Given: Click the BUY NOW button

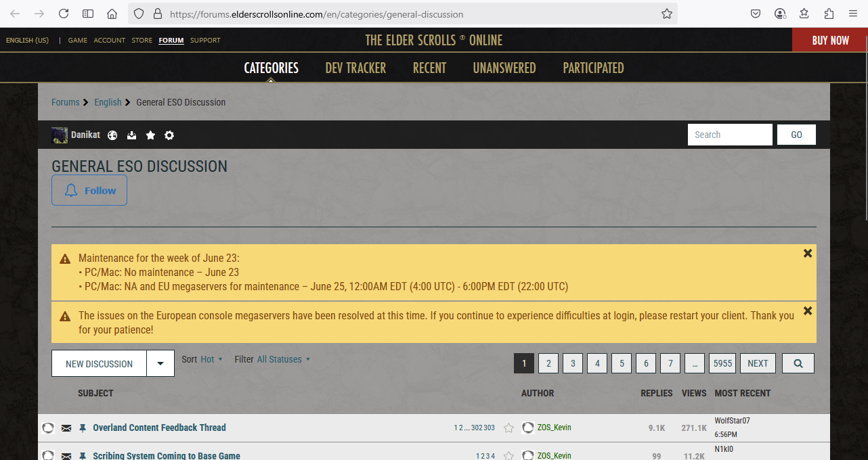Looking at the screenshot, I should click(x=830, y=40).
